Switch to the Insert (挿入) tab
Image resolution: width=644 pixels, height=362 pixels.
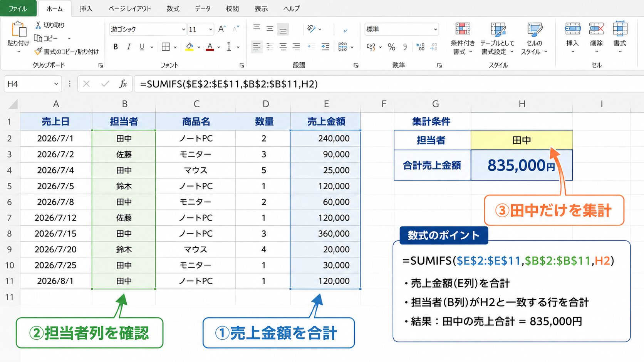pyautogui.click(x=86, y=8)
